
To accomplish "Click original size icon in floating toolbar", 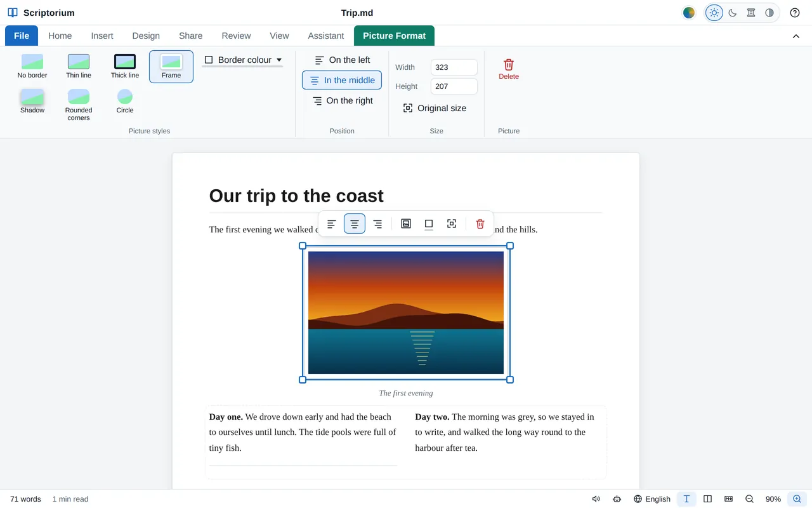I will pyautogui.click(x=452, y=224).
